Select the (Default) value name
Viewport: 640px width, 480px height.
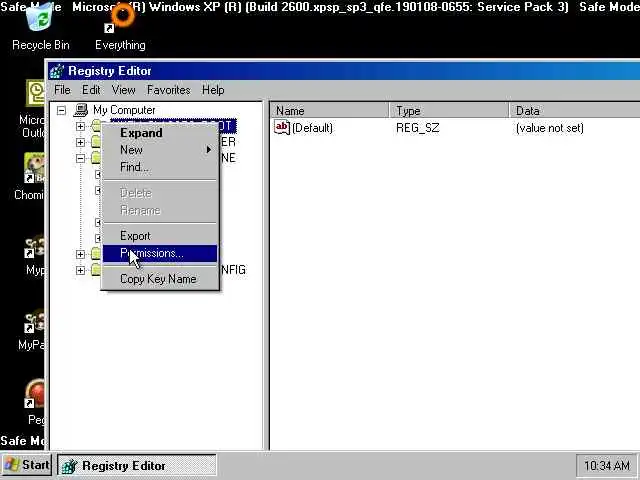(x=312, y=128)
